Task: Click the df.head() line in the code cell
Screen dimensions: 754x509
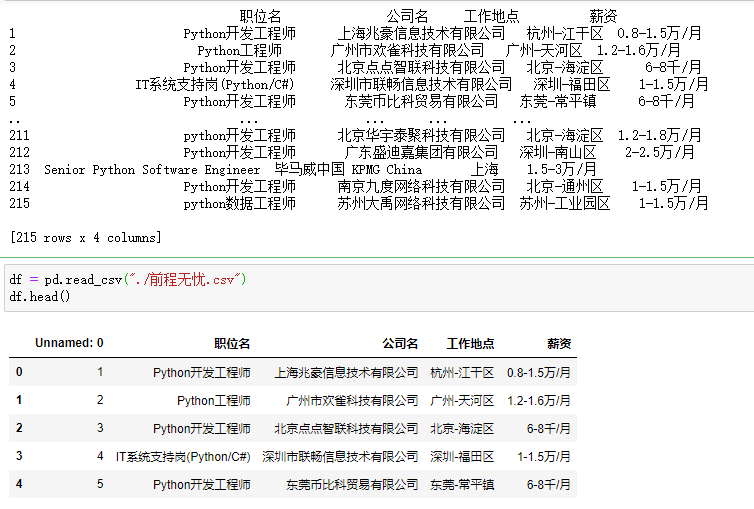Action: pos(40,297)
